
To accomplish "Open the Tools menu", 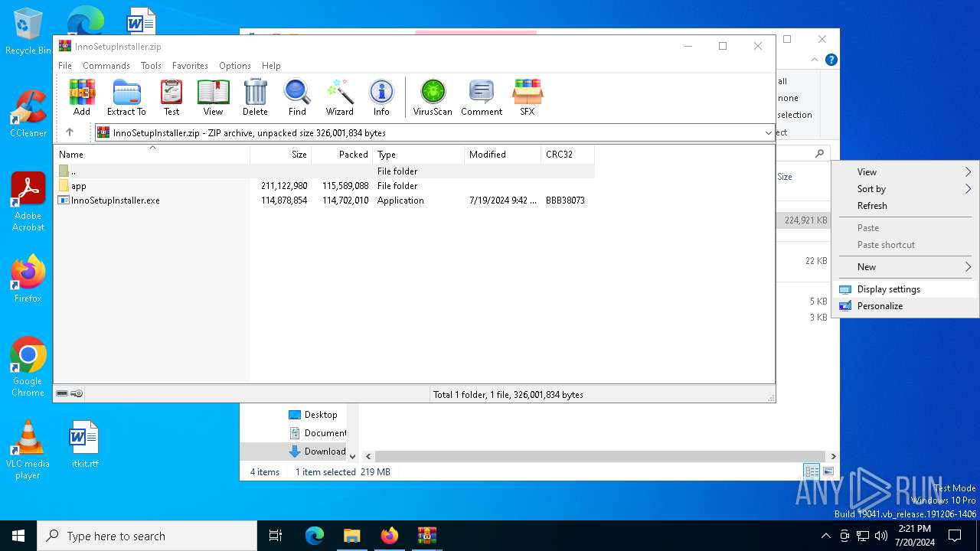I will click(151, 66).
